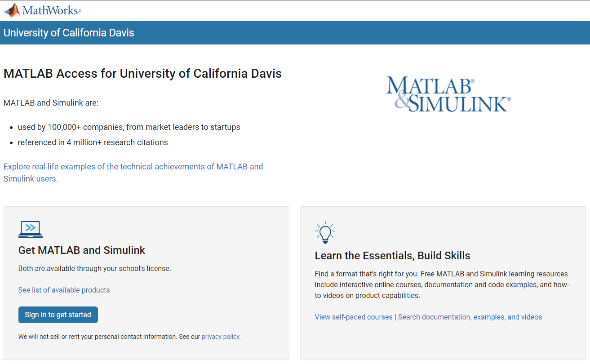Open the View self-paced courses link

point(354,317)
